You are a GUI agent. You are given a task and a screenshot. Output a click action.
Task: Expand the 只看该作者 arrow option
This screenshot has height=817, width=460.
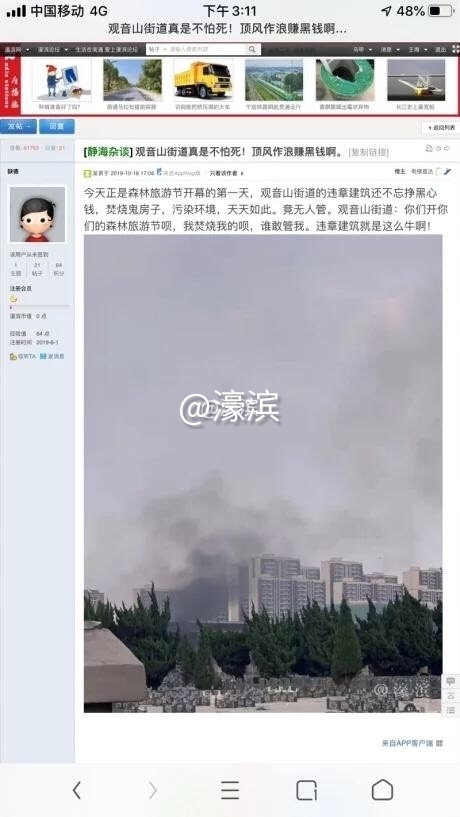[x=227, y=173]
